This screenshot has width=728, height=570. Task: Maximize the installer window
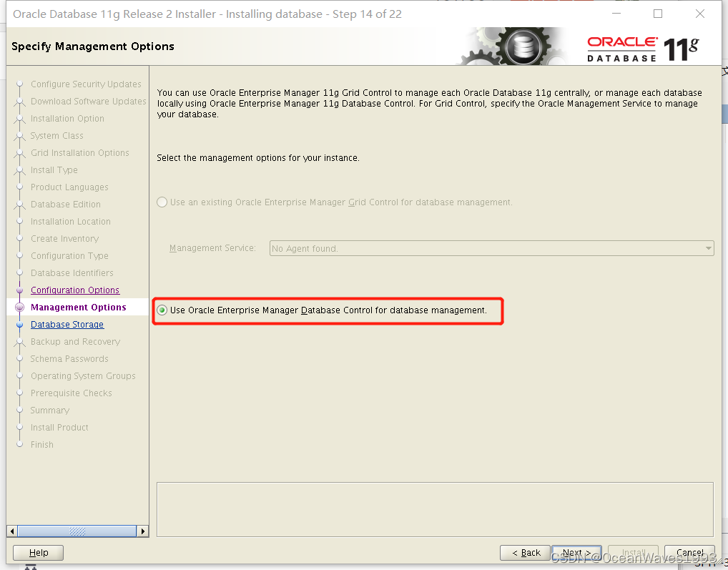[658, 14]
